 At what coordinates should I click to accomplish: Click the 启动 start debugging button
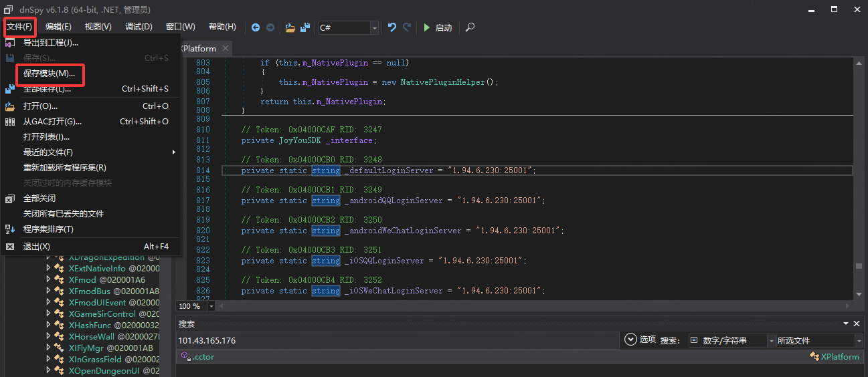point(437,27)
